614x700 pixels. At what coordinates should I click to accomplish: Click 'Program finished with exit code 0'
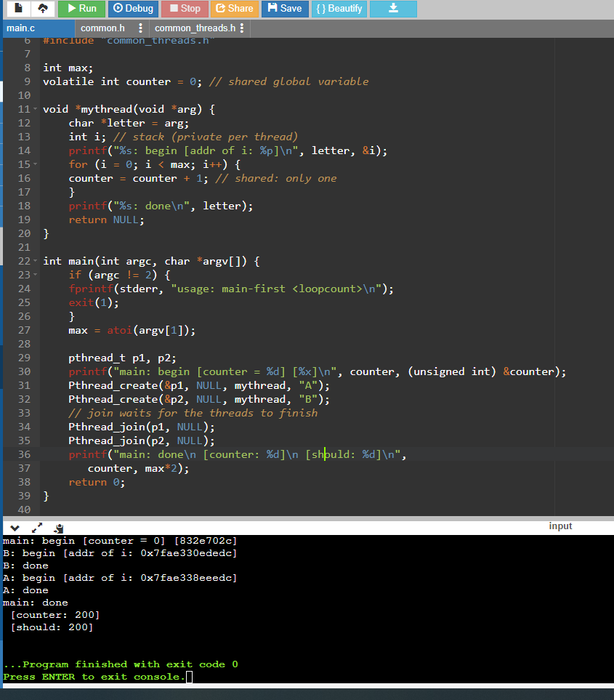[130, 664]
